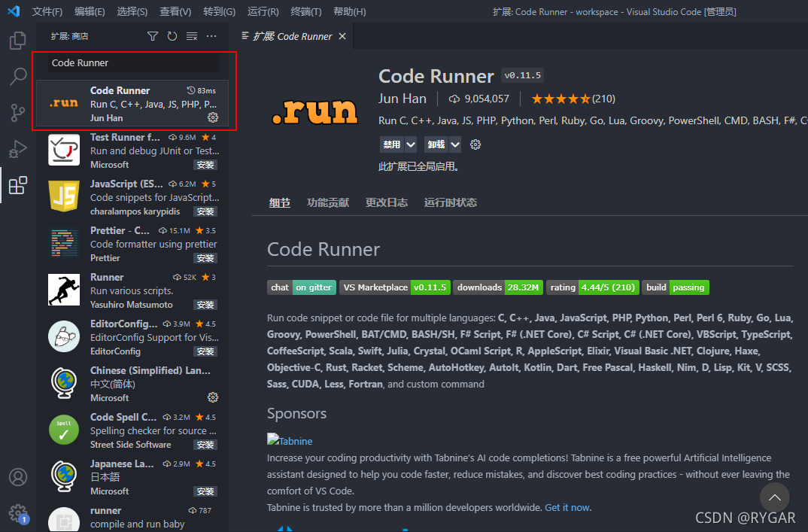The height and width of the screenshot is (532, 808).
Task: Install the Test Runner for Java extension
Action: [x=205, y=165]
